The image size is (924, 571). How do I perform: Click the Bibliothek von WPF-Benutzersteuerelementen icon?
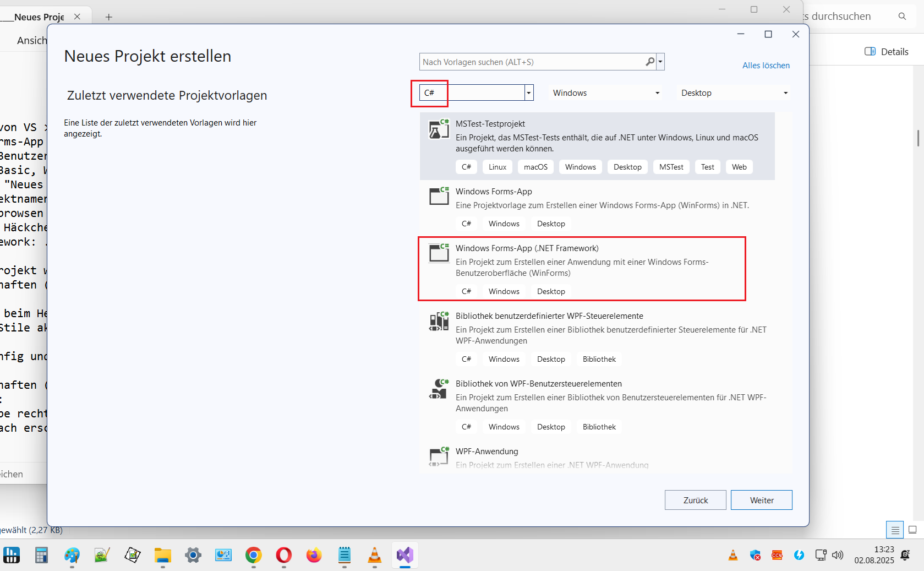pos(439,389)
